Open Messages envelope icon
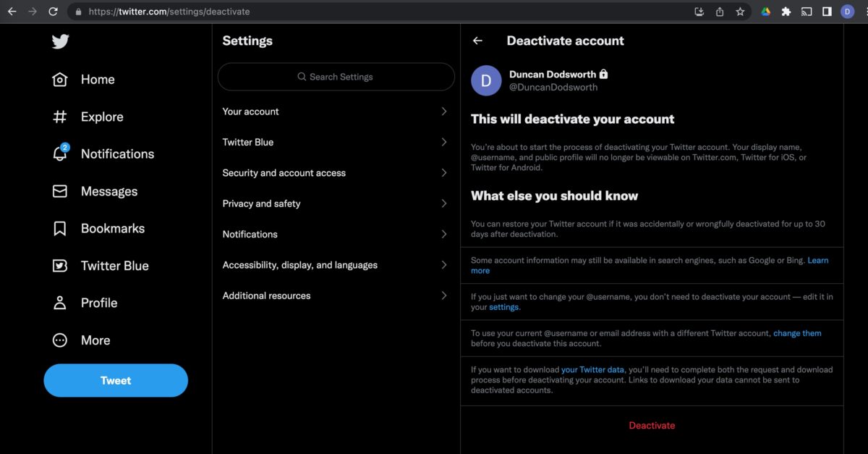Image resolution: width=868 pixels, height=454 pixels. coord(60,191)
